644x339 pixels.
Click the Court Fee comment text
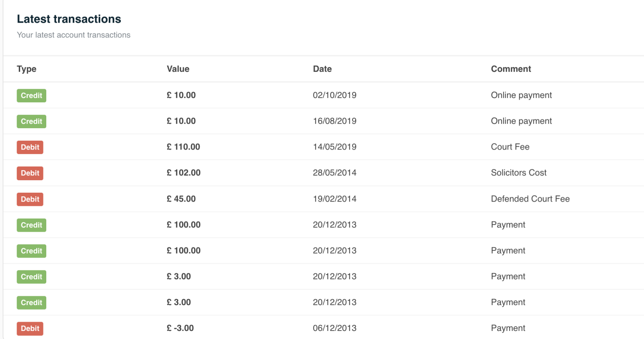(x=510, y=147)
